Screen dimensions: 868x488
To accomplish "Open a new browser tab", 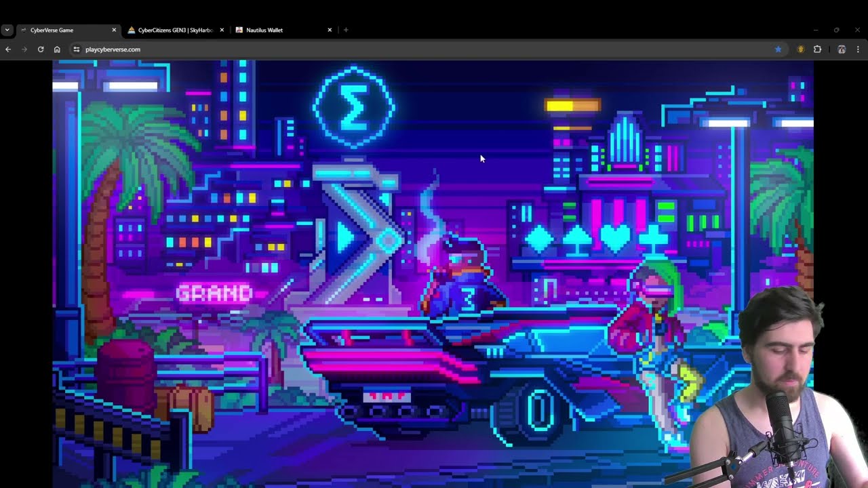I will point(346,30).
